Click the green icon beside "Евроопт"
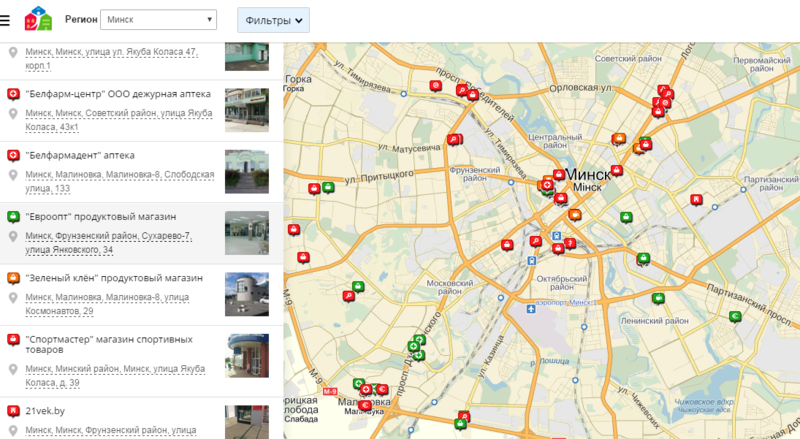 13,217
